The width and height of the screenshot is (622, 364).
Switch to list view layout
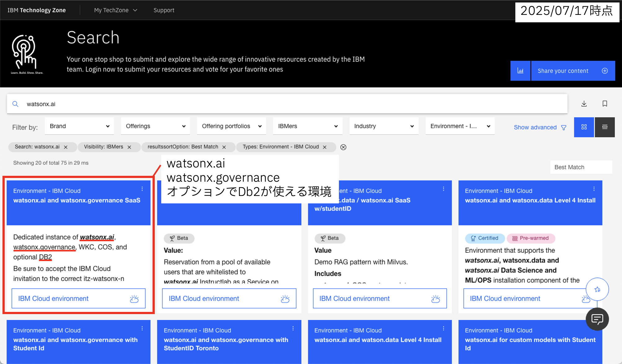click(x=605, y=127)
